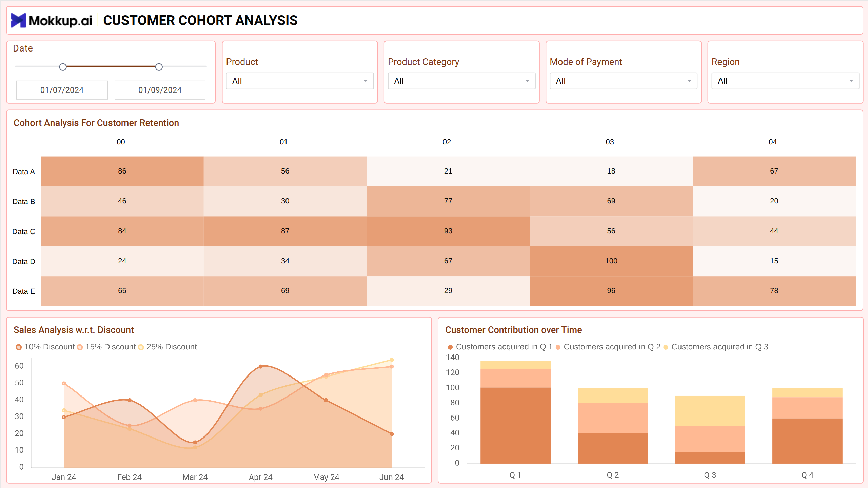The height and width of the screenshot is (488, 868).
Task: Select the date slider's right handle
Action: [159, 67]
